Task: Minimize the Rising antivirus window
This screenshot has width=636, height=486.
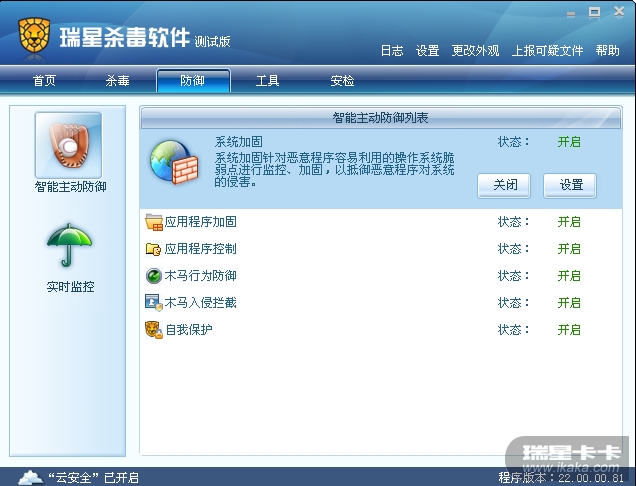Action: (x=571, y=14)
